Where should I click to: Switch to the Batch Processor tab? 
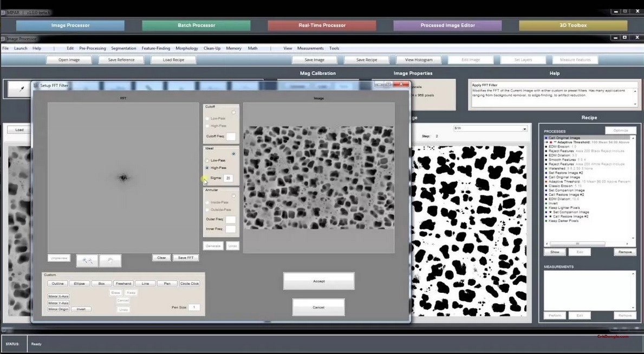click(x=195, y=25)
